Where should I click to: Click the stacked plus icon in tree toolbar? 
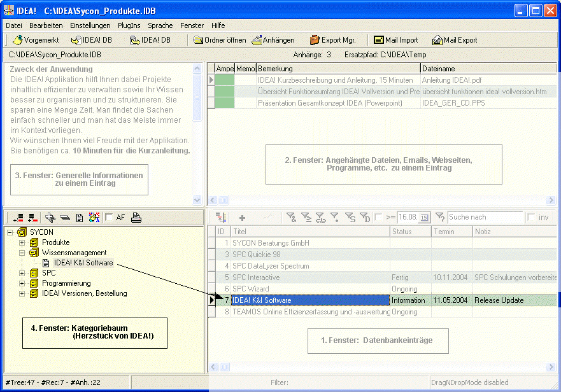pyautogui.click(x=50, y=218)
